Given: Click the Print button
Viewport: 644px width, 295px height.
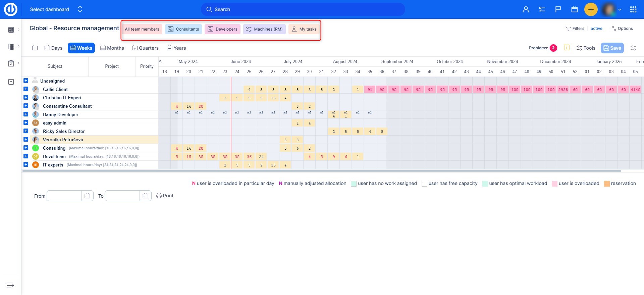Looking at the screenshot, I should pos(165,196).
